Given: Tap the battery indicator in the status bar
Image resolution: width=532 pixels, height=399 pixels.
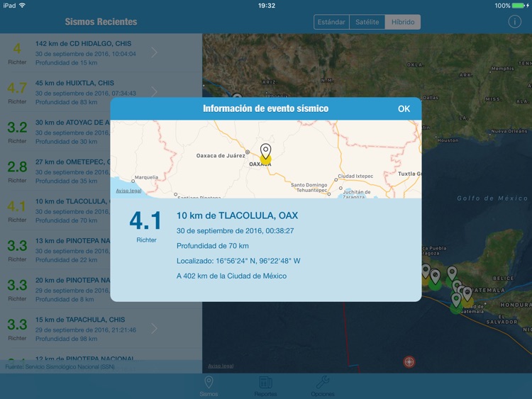Looking at the screenshot, I should (x=518, y=6).
